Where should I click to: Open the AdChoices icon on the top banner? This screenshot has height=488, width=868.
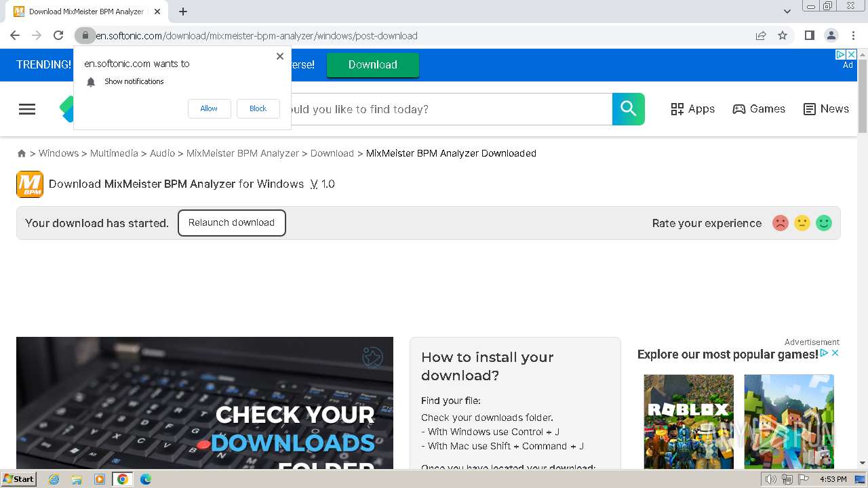coord(840,54)
